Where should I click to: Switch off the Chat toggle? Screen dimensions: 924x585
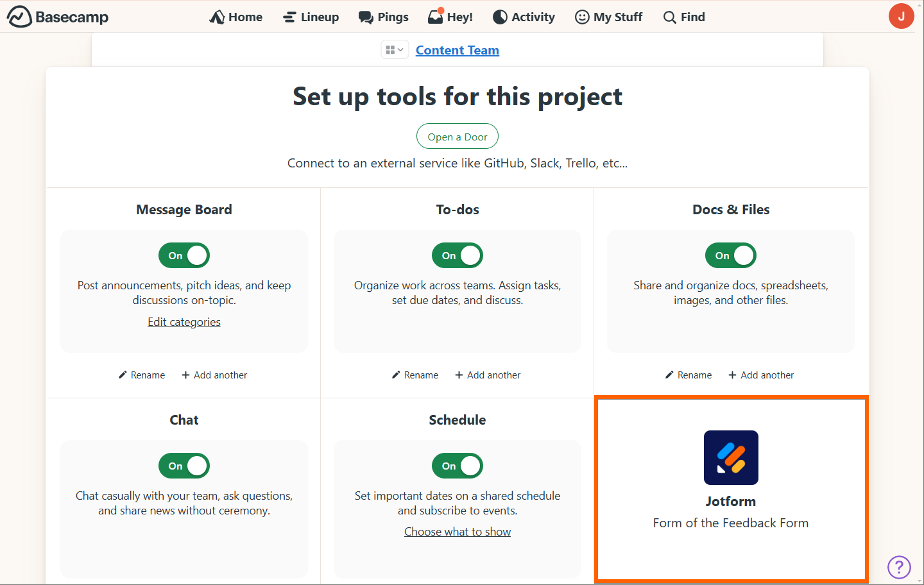[x=184, y=466]
